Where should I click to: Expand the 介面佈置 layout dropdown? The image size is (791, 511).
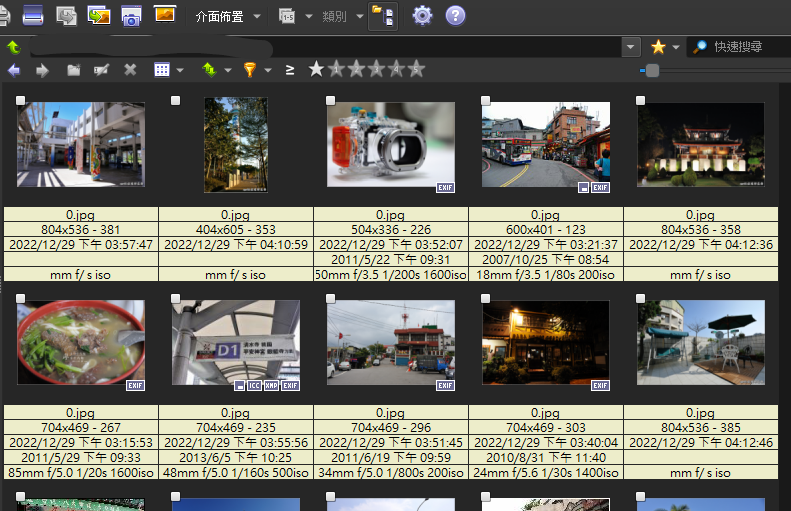(257, 16)
